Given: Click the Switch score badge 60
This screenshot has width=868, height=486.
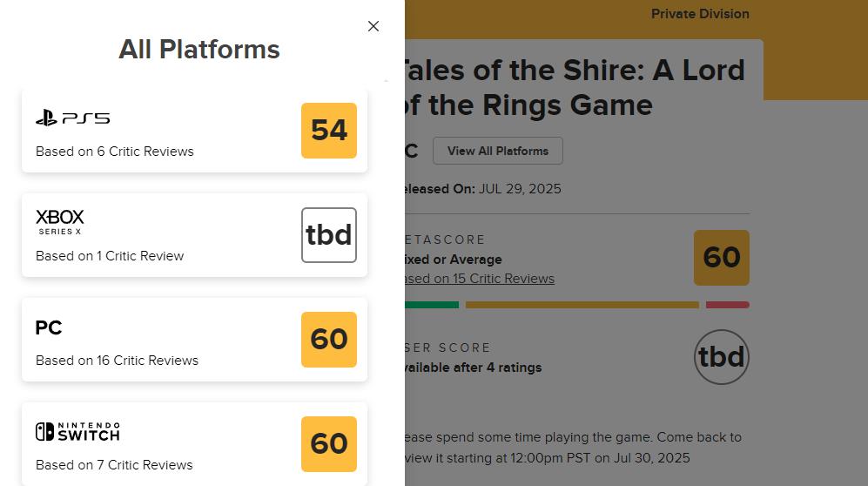Looking at the screenshot, I should (x=329, y=444).
